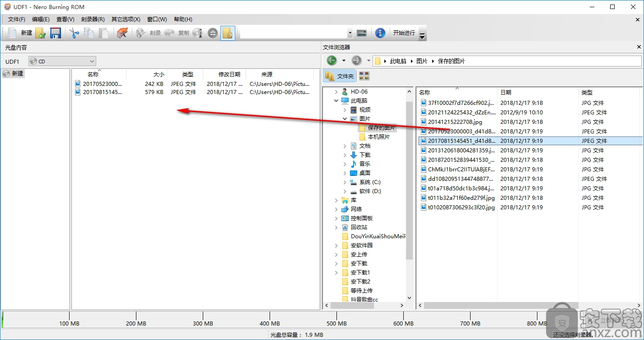644x340 pixels.
Task: Switch to the thumbnails view icon
Action: pos(364,76)
